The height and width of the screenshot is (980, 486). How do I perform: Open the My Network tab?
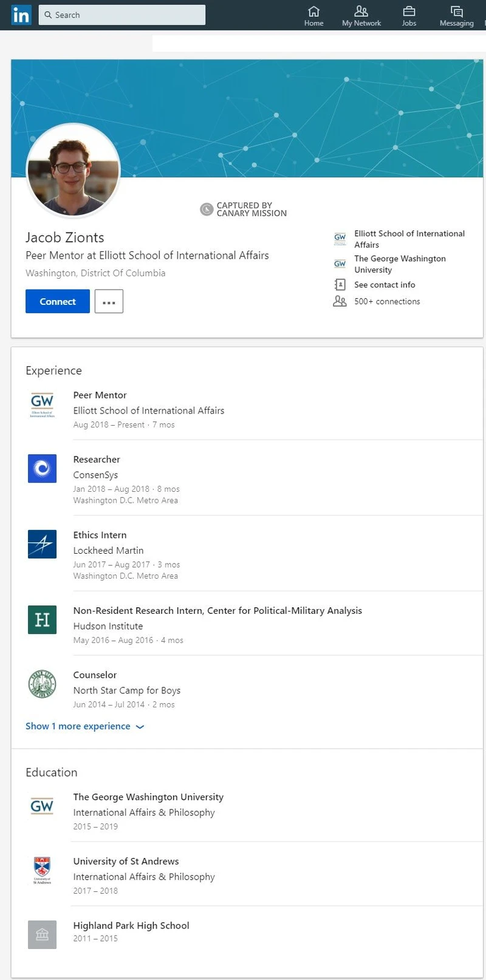point(361,16)
